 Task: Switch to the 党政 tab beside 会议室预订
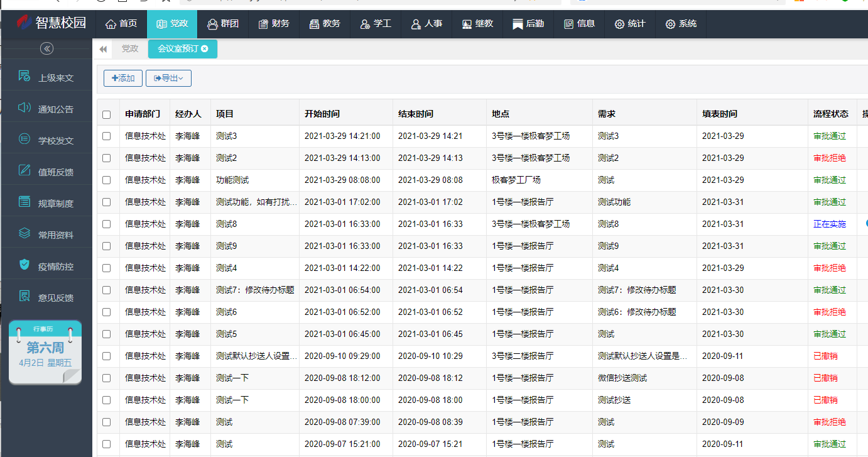130,48
